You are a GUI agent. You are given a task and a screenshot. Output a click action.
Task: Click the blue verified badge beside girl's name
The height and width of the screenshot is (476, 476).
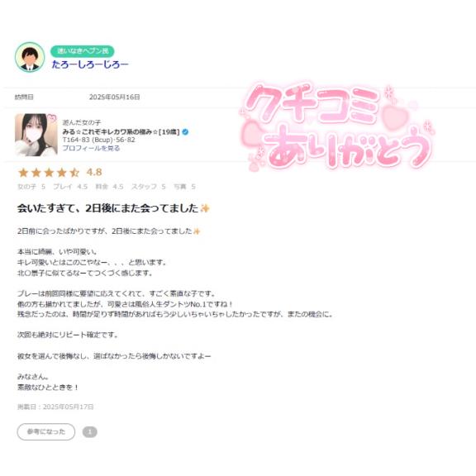[185, 131]
